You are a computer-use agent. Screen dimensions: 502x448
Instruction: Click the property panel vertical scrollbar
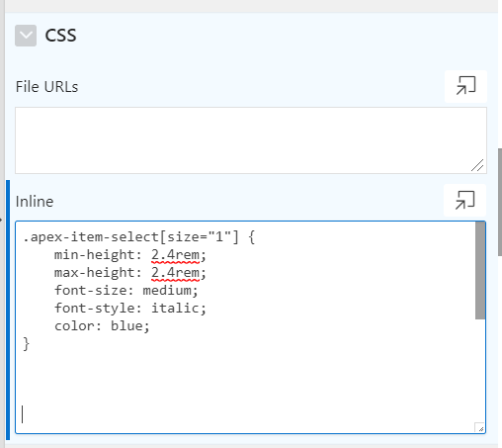click(500, 202)
